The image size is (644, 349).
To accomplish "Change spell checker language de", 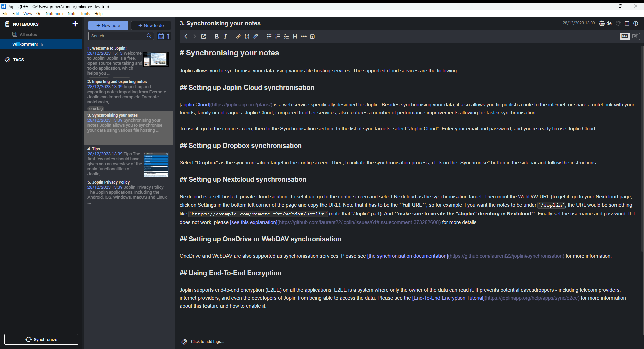I will click(x=605, y=23).
